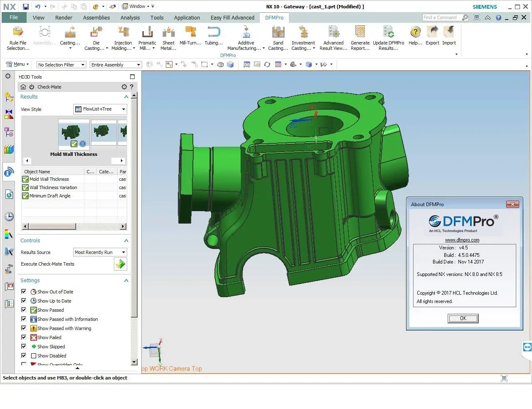Toggle Show Skipped checkbox

pyautogui.click(x=24, y=346)
